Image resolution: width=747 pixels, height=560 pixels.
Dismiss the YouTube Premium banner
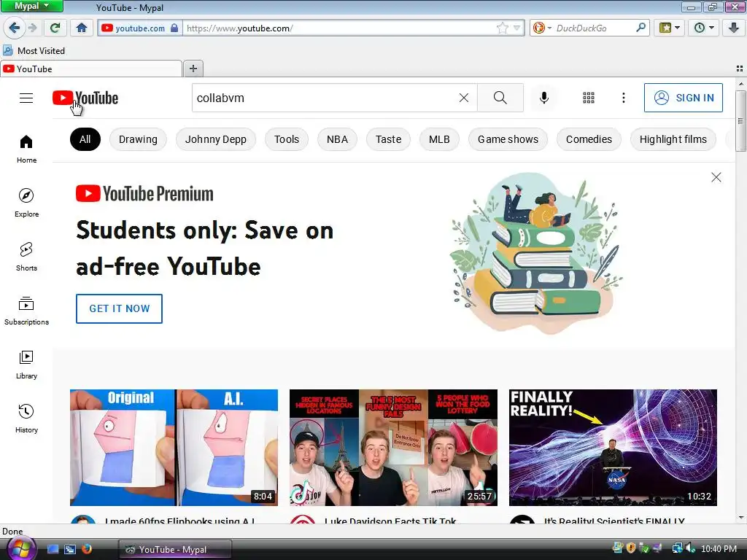click(x=716, y=177)
